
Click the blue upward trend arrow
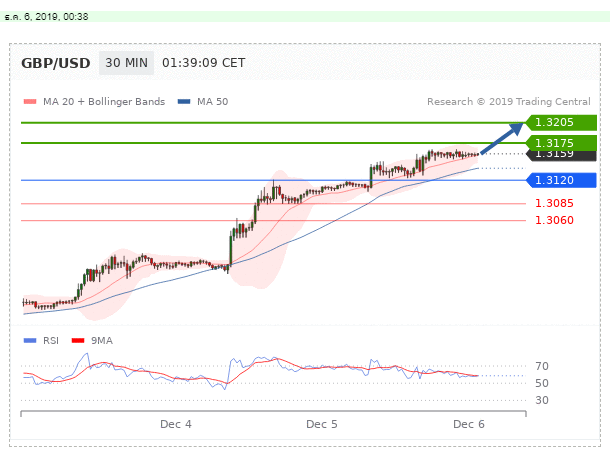click(x=505, y=138)
